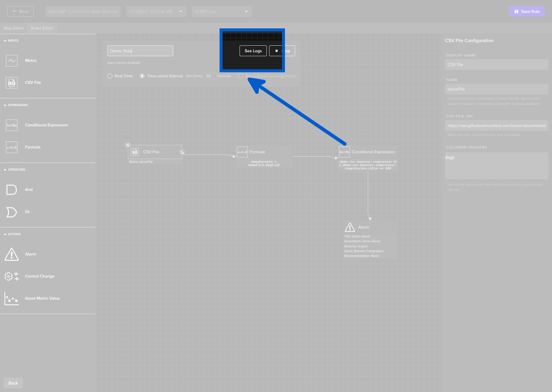Collapse the INPUTS section

pos(5,40)
